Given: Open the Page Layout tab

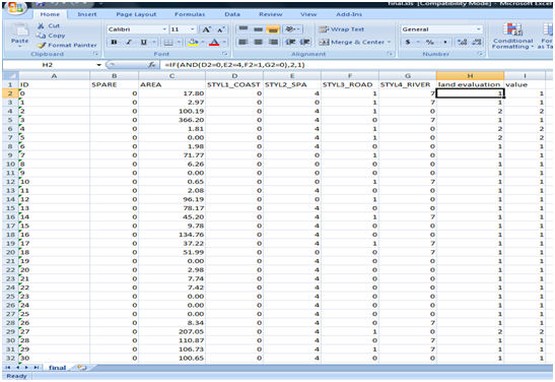Looking at the screenshot, I should click(136, 14).
